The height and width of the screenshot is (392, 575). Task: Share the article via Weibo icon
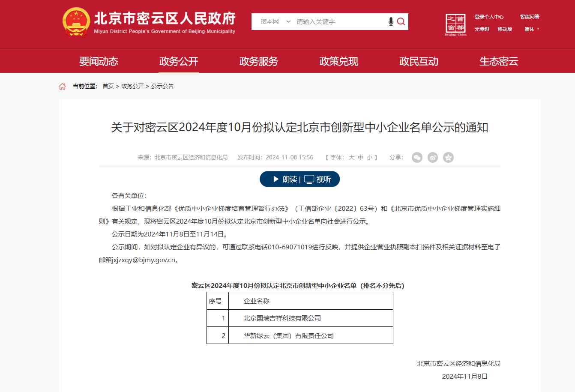(x=433, y=158)
